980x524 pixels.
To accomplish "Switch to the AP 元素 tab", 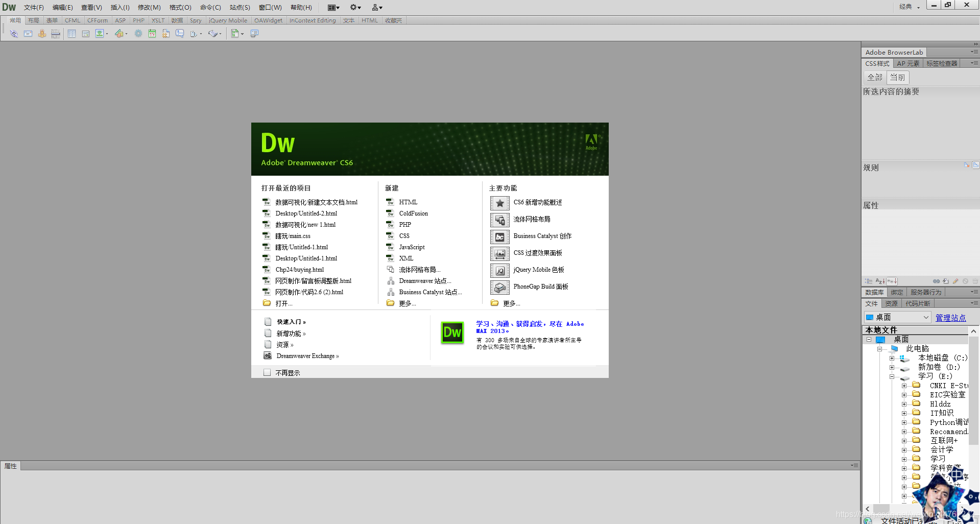I will tap(908, 63).
